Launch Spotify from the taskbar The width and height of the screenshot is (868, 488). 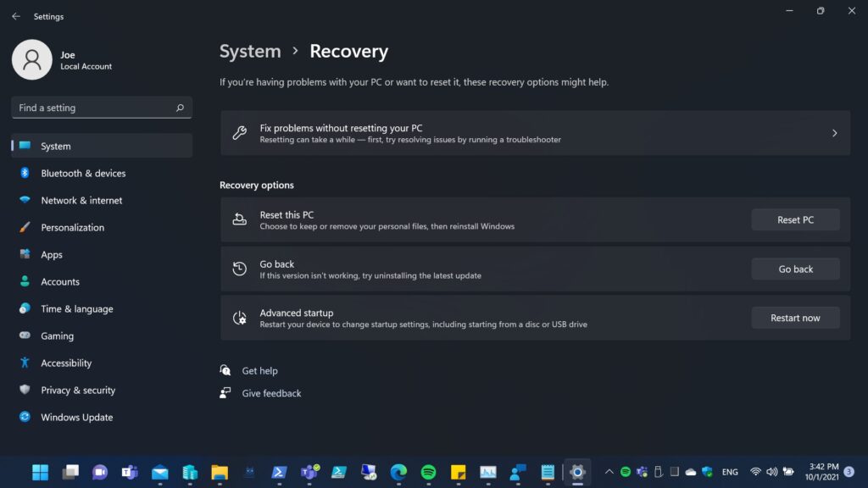pyautogui.click(x=428, y=472)
